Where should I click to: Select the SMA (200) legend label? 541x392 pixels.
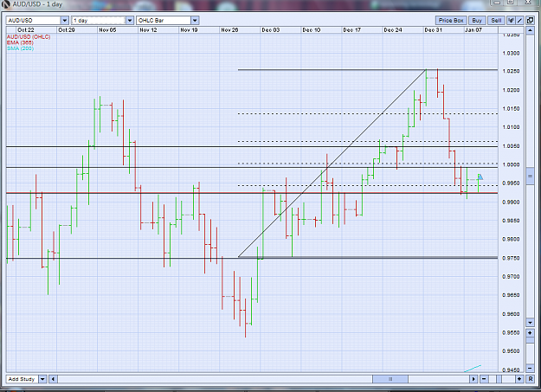tap(21, 48)
